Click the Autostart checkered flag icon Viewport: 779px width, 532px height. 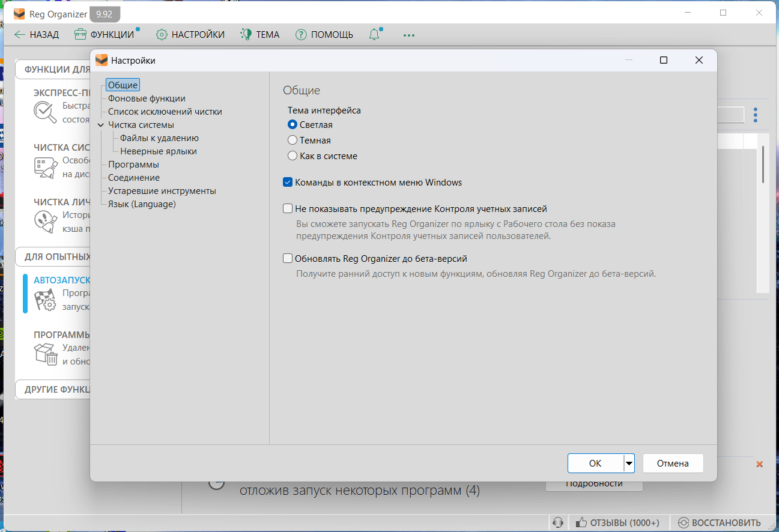(x=45, y=300)
